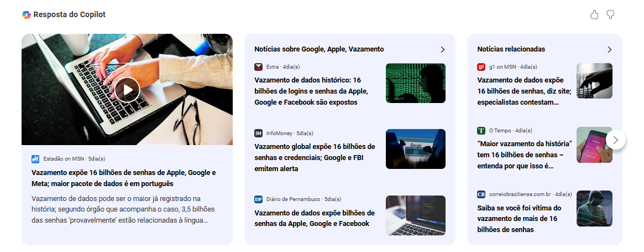Open Extra headline about 16 bilhões de logins
Image resolution: width=644 pixels, height=252 pixels.
(311, 91)
